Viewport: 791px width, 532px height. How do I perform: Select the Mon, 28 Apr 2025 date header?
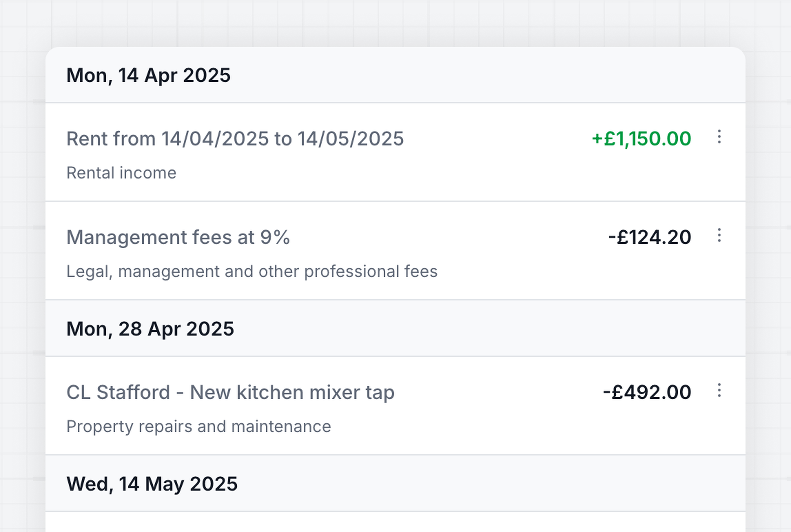coord(150,329)
